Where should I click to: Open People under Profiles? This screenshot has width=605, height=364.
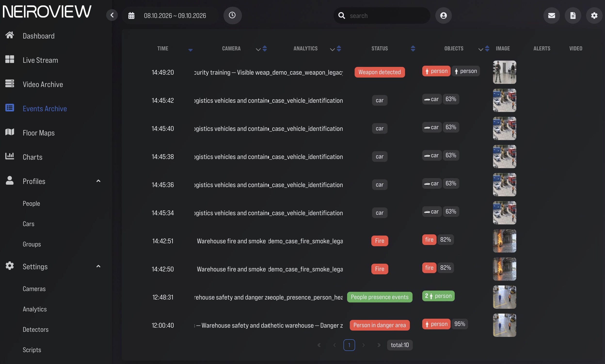coord(32,204)
